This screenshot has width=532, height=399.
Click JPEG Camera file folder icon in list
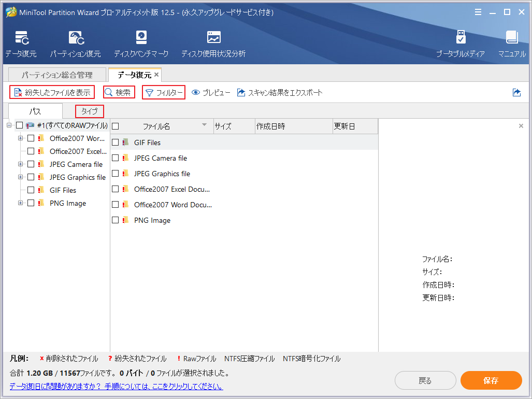tap(125, 158)
